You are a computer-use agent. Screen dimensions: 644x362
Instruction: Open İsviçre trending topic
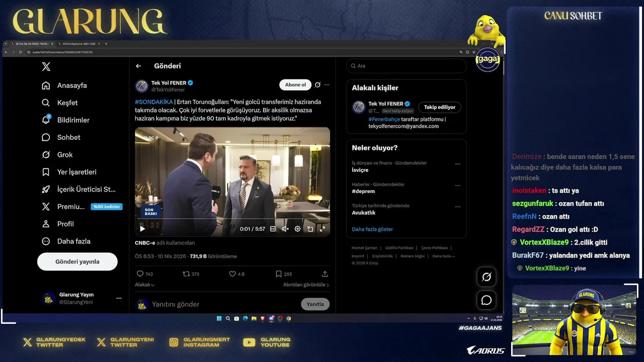point(360,170)
